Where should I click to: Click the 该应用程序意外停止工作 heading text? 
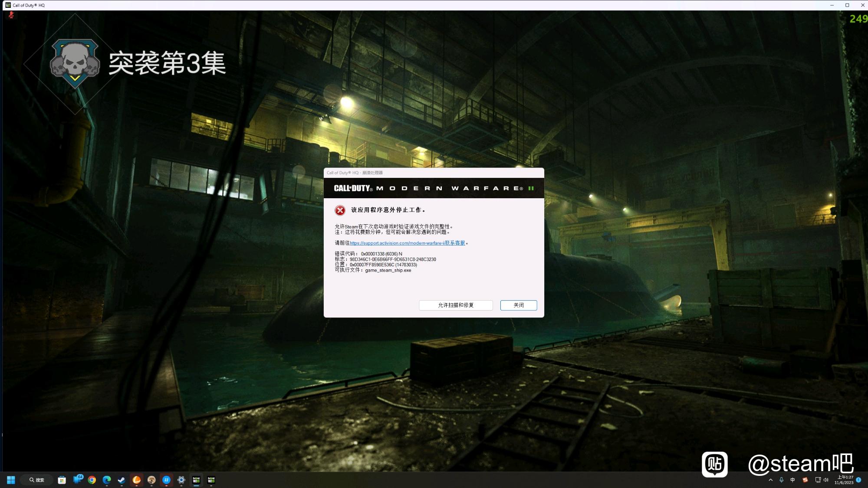(x=388, y=210)
